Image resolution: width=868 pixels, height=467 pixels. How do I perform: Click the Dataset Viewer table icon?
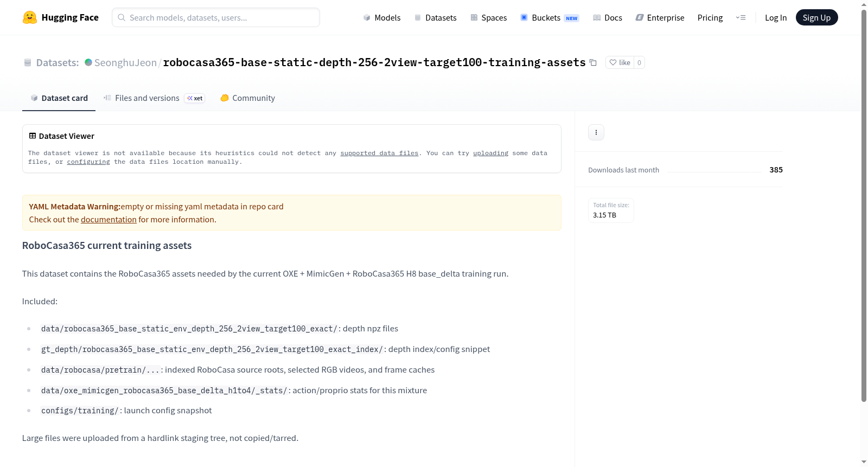[33, 136]
